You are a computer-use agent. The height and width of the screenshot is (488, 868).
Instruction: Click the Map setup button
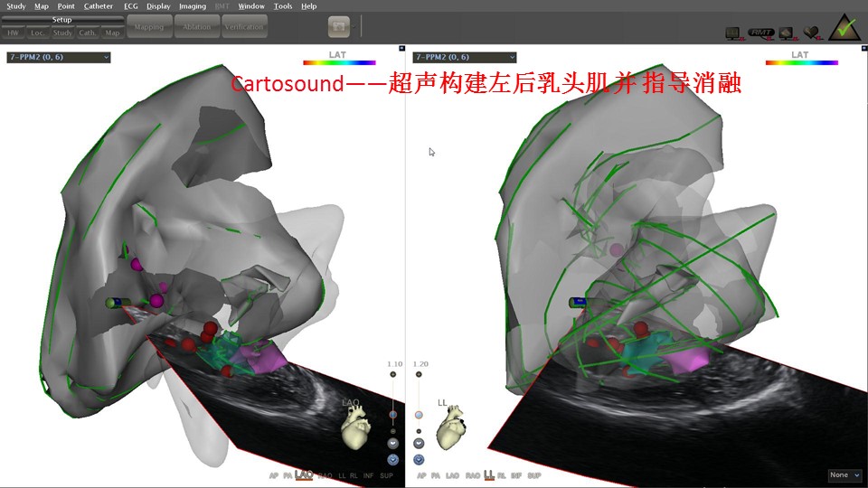112,33
